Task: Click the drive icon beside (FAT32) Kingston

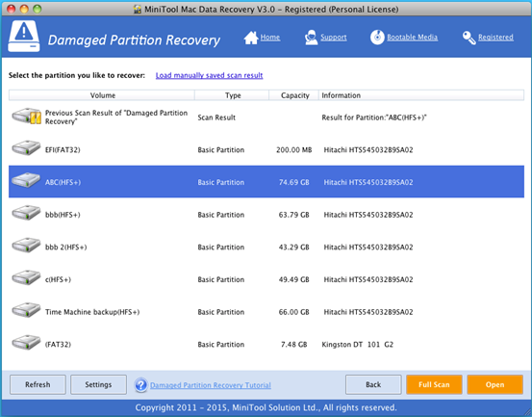Action: tap(26, 342)
